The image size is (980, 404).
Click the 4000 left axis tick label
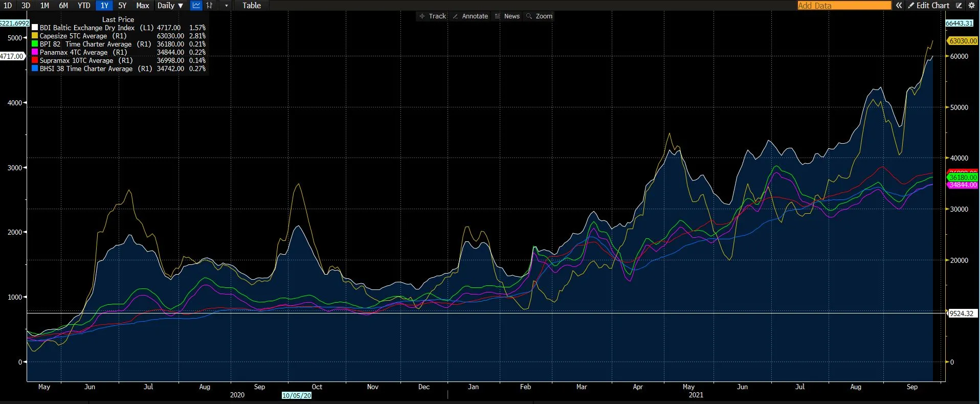click(15, 103)
